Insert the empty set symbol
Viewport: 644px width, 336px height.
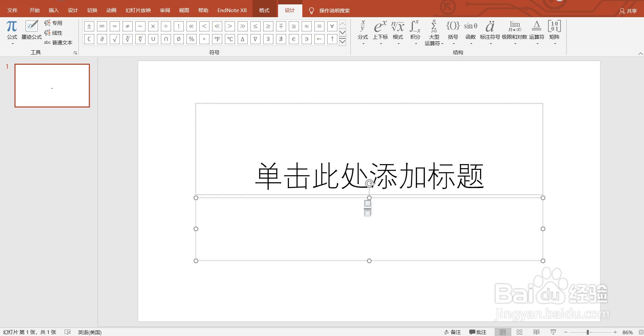179,39
